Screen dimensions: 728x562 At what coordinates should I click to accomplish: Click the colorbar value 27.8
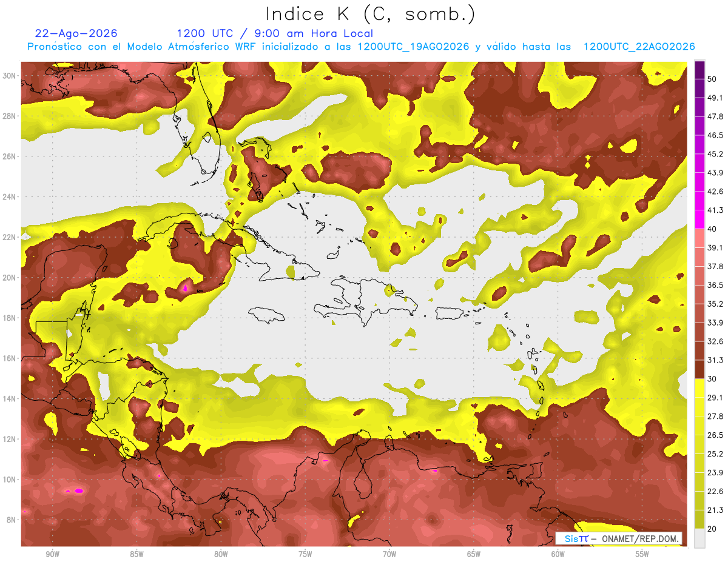pos(715,416)
